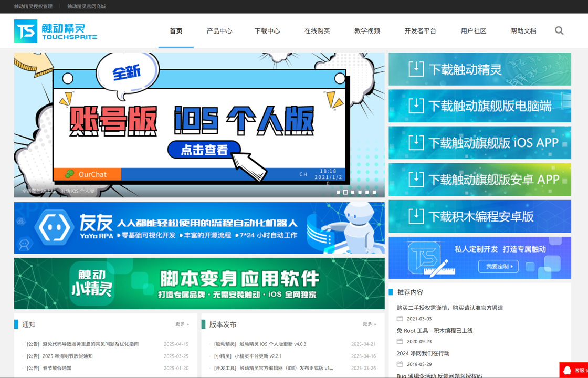Click the download icon for 下载积木编程安卓版
Screen dimensions: 588x378
tap(416, 216)
